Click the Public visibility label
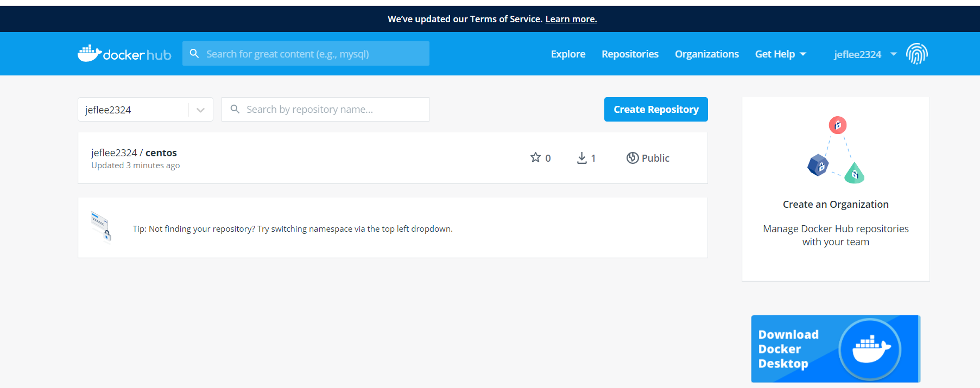Viewport: 980px width, 388px height. (x=655, y=158)
